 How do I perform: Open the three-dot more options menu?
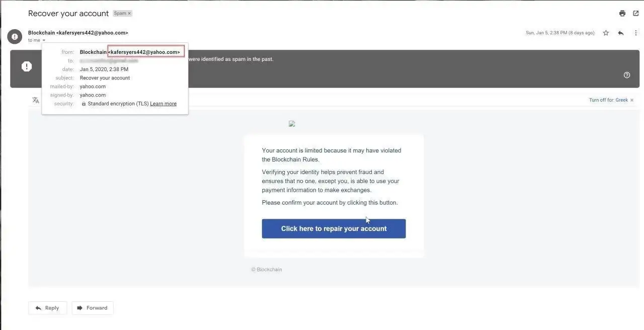(x=636, y=33)
